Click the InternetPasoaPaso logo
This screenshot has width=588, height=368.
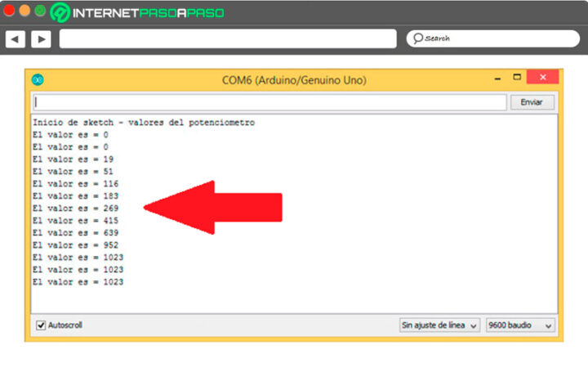click(137, 12)
